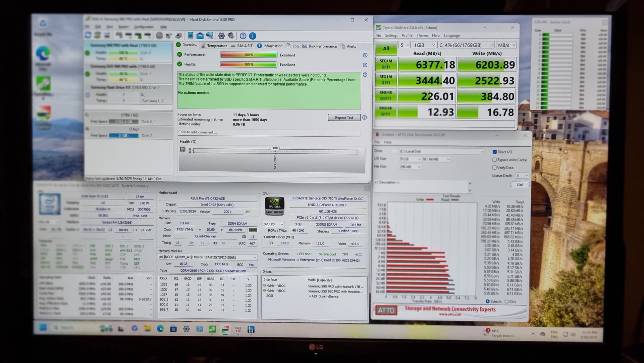Switch to Log tab

(292, 46)
